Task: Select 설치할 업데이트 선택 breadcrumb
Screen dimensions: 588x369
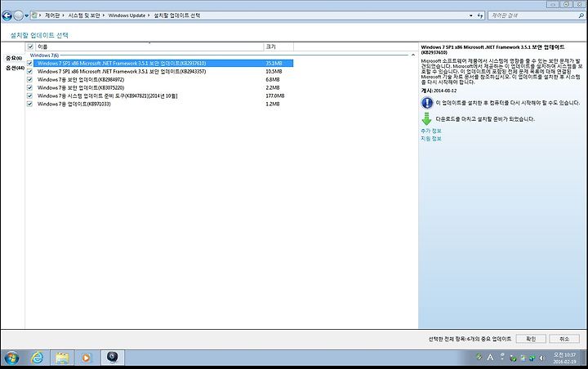Action: point(177,16)
